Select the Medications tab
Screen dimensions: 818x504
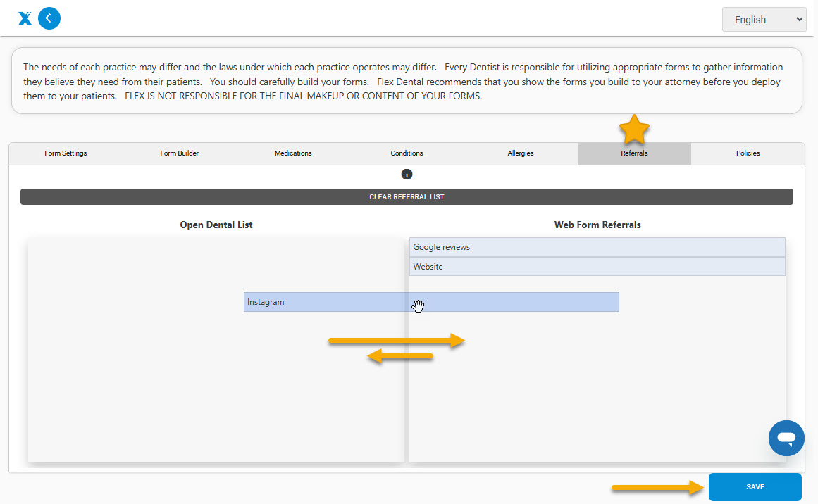[x=293, y=153]
